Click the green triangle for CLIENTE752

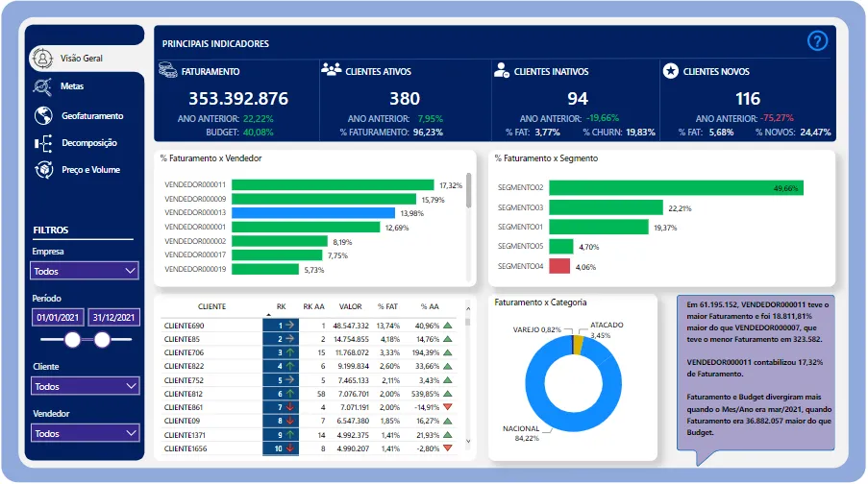(x=448, y=380)
